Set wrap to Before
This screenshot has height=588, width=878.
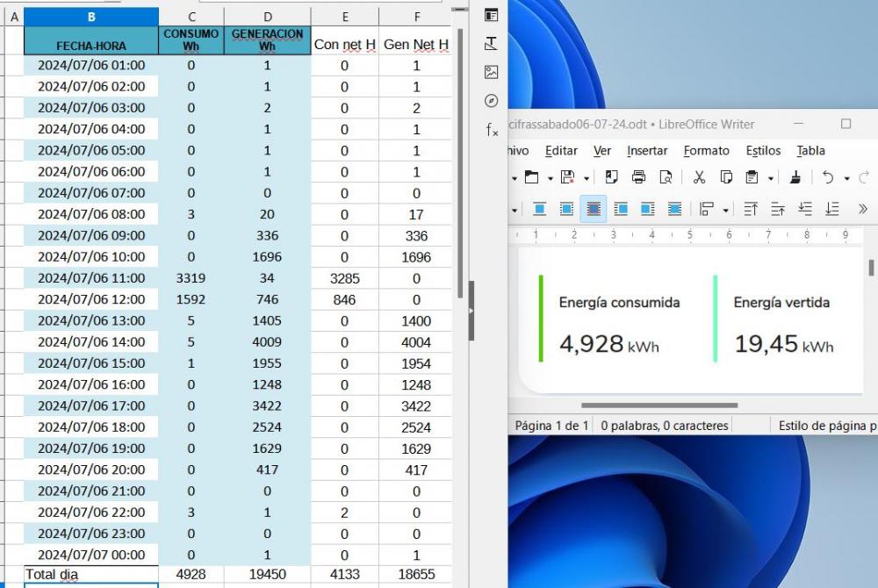click(x=621, y=209)
